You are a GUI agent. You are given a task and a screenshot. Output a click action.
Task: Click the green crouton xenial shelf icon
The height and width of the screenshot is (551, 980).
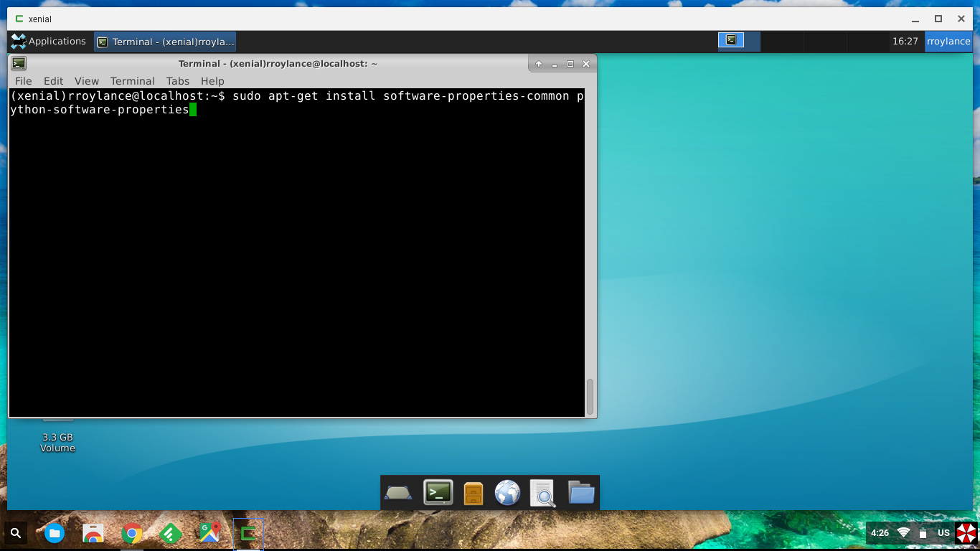[248, 533]
